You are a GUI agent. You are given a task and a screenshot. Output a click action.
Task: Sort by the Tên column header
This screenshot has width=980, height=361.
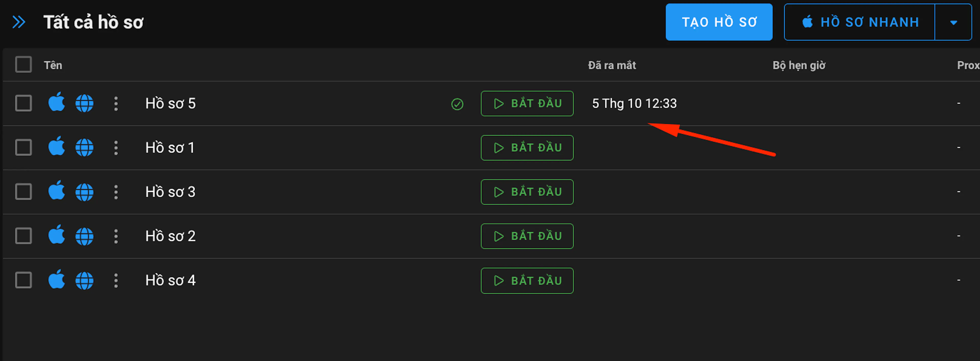click(x=53, y=65)
